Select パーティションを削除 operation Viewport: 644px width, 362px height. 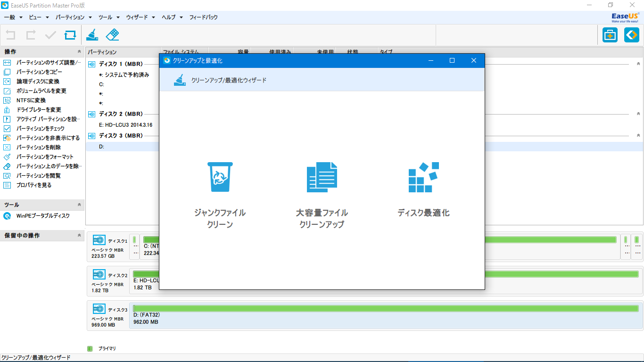click(x=32, y=148)
